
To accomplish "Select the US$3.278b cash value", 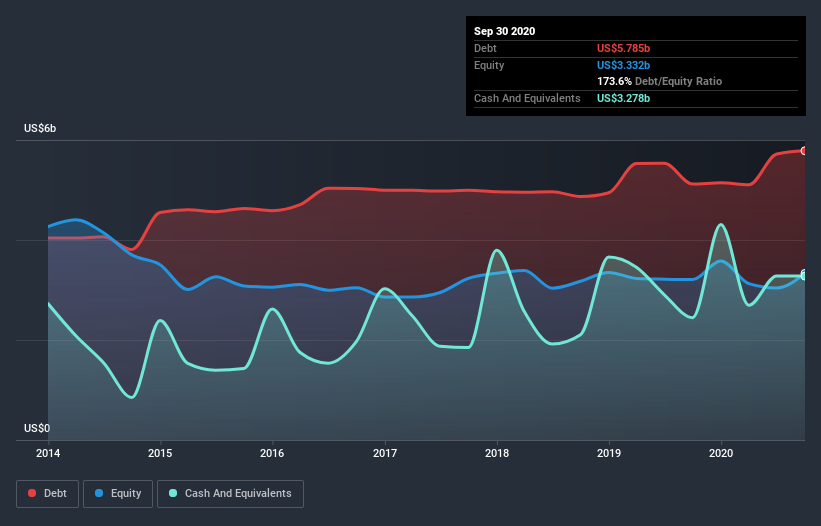I will [624, 98].
